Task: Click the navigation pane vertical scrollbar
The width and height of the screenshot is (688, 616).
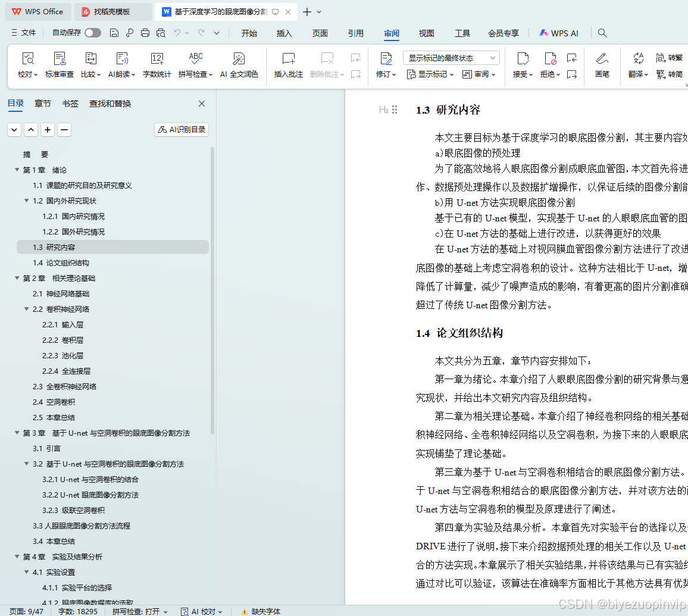Action: (x=212, y=290)
